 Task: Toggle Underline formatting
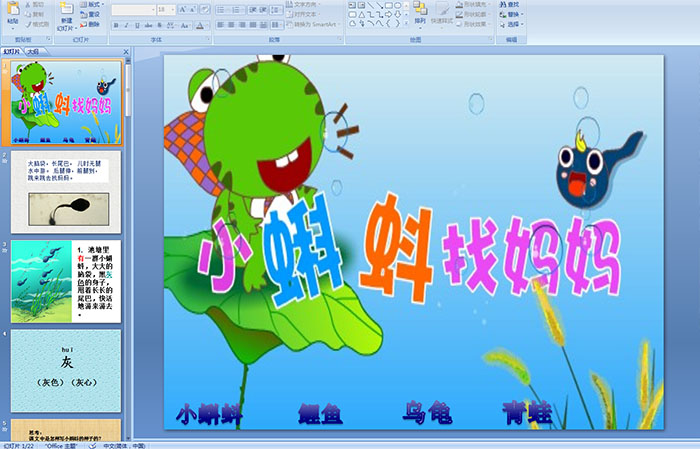[137, 25]
